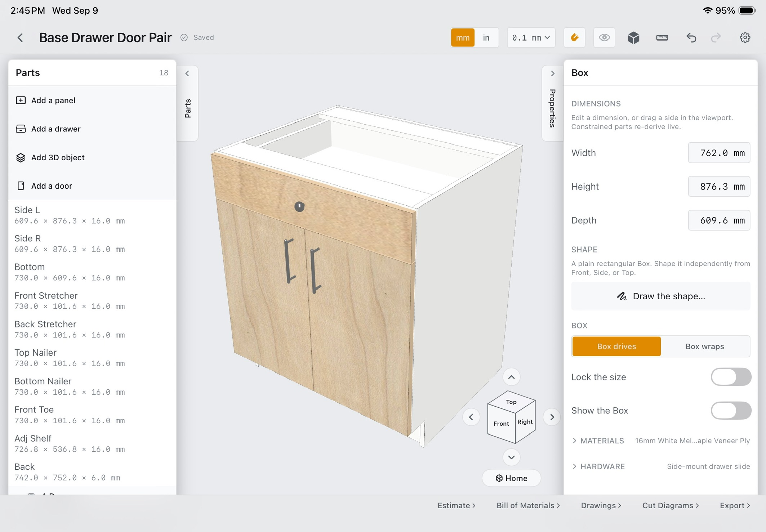Click the Width dimension field
The height and width of the screenshot is (532, 766).
(719, 153)
